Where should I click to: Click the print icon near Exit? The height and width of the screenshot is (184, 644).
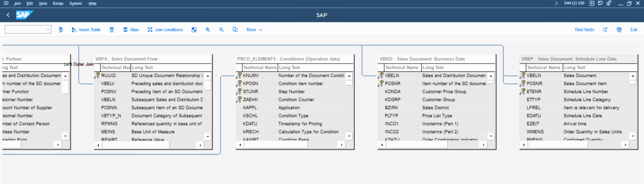(619, 30)
